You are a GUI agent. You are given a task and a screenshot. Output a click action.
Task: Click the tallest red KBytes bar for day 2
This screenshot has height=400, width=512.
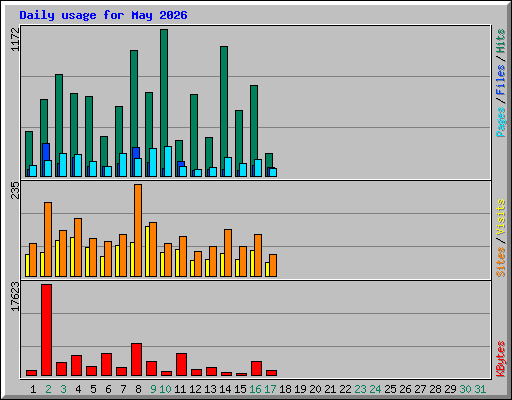(46, 330)
